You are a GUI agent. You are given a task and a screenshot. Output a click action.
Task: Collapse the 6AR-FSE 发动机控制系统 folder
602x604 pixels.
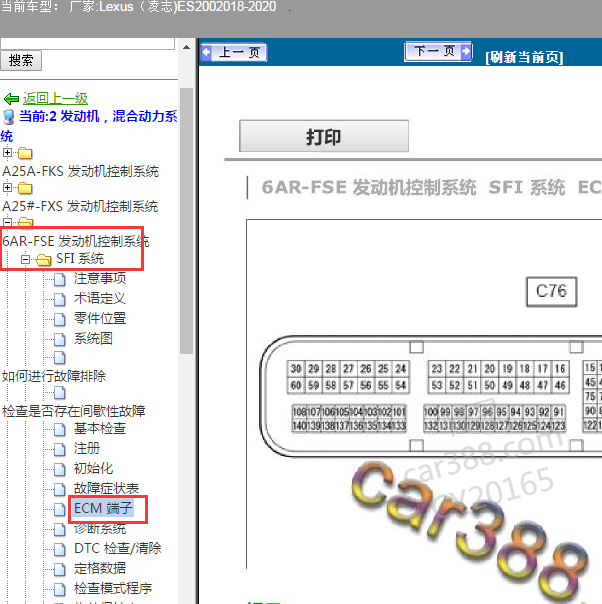pos(7,222)
